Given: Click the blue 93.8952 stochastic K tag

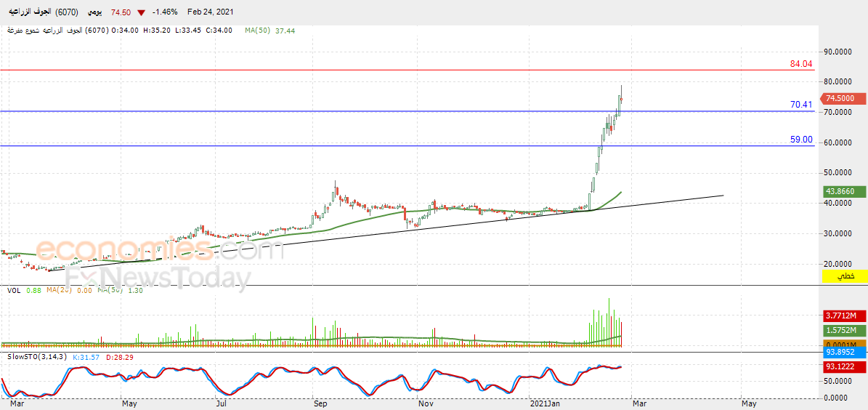Looking at the screenshot, I should click(840, 352).
